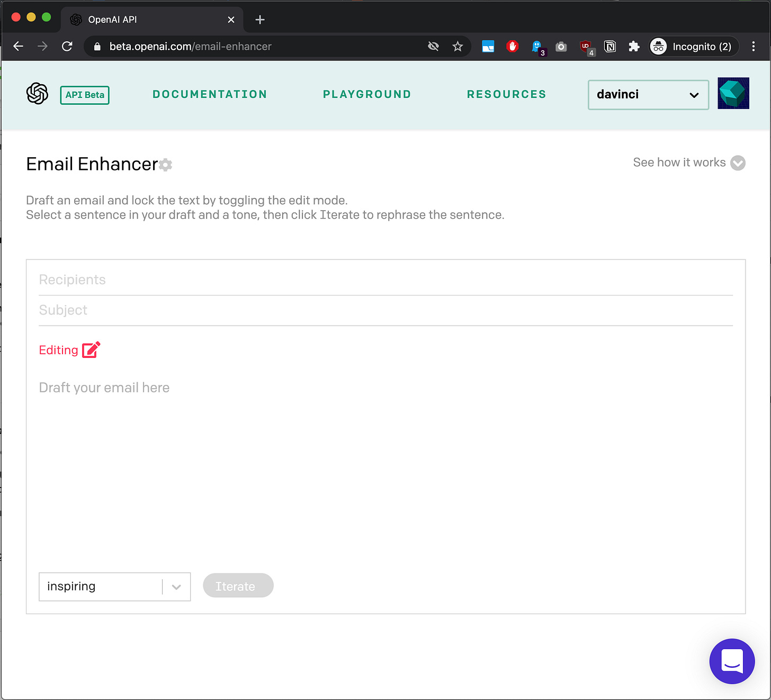Click the teal cube profile avatar
Viewport: 771px width, 700px height.
click(x=733, y=93)
